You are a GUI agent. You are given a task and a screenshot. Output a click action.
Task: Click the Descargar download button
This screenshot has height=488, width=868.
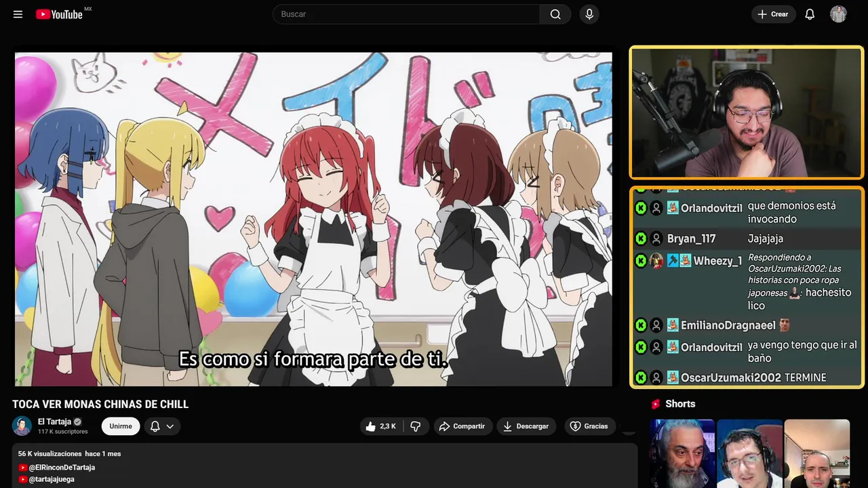(526, 426)
